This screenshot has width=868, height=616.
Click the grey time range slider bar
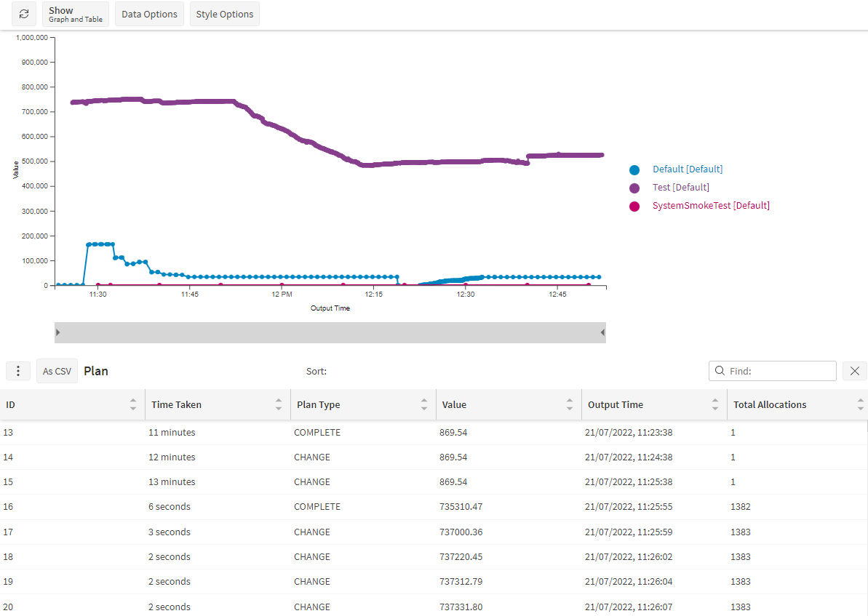(330, 332)
